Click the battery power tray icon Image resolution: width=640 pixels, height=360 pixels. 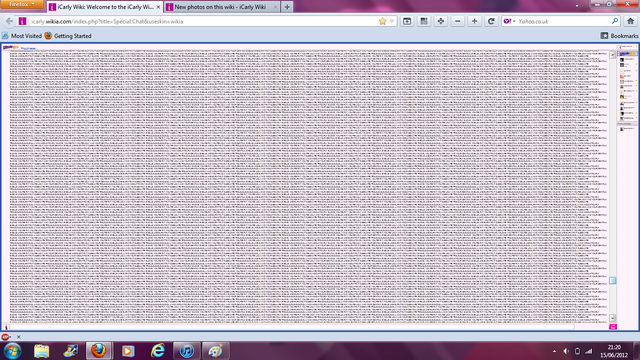pyautogui.click(x=577, y=351)
